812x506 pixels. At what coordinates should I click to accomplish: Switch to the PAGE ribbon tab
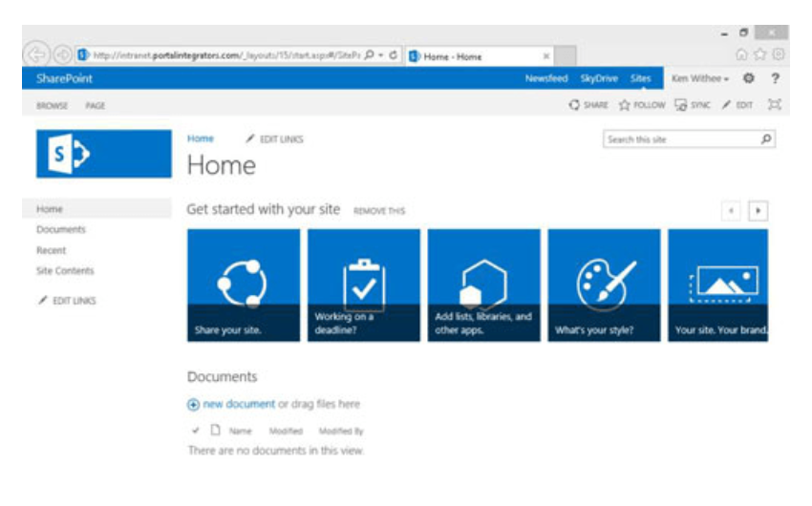tap(96, 106)
